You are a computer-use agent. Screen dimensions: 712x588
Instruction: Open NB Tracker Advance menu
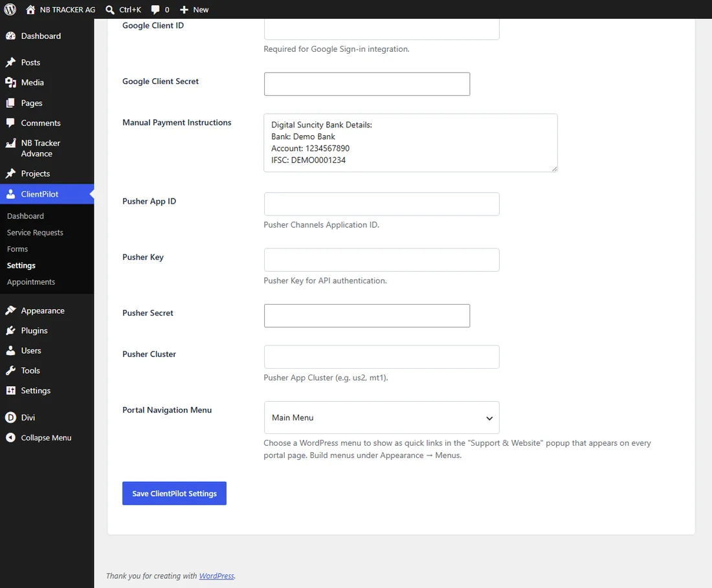(x=47, y=148)
